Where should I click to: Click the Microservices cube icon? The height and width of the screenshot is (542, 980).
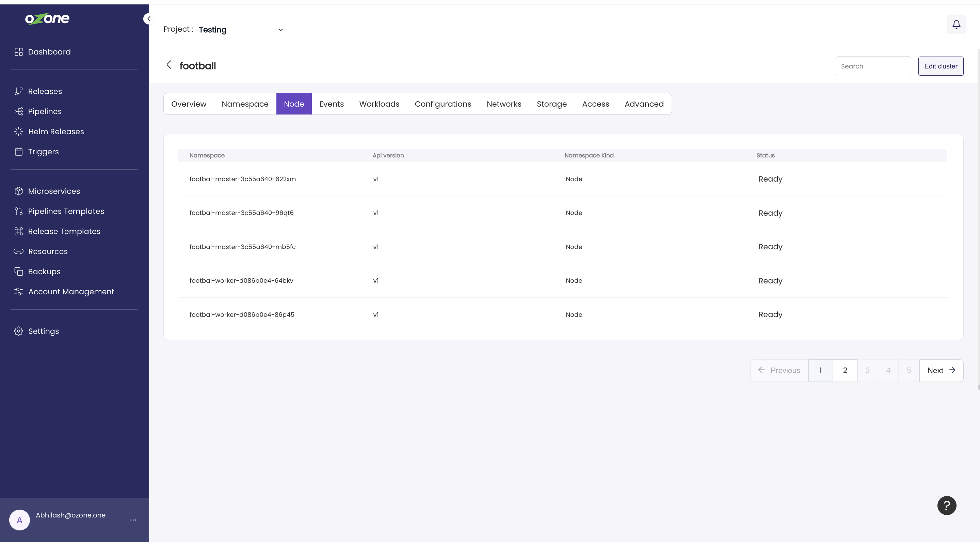(x=19, y=191)
